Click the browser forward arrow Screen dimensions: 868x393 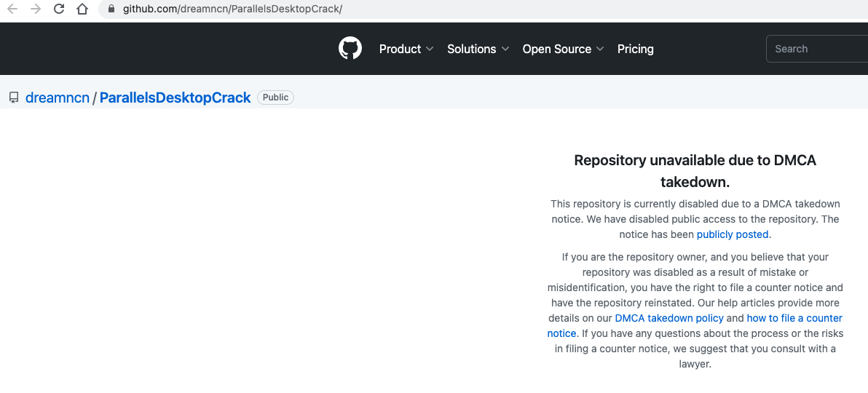pyautogui.click(x=36, y=9)
